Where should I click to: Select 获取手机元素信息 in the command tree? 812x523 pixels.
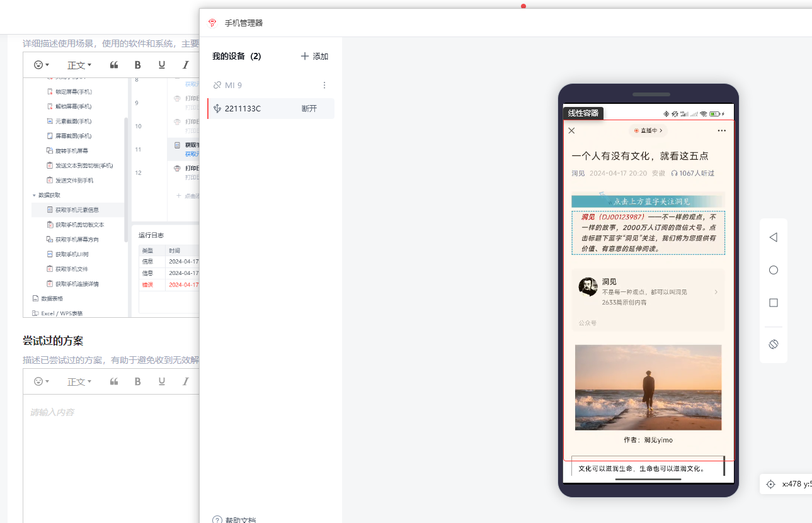(78, 210)
